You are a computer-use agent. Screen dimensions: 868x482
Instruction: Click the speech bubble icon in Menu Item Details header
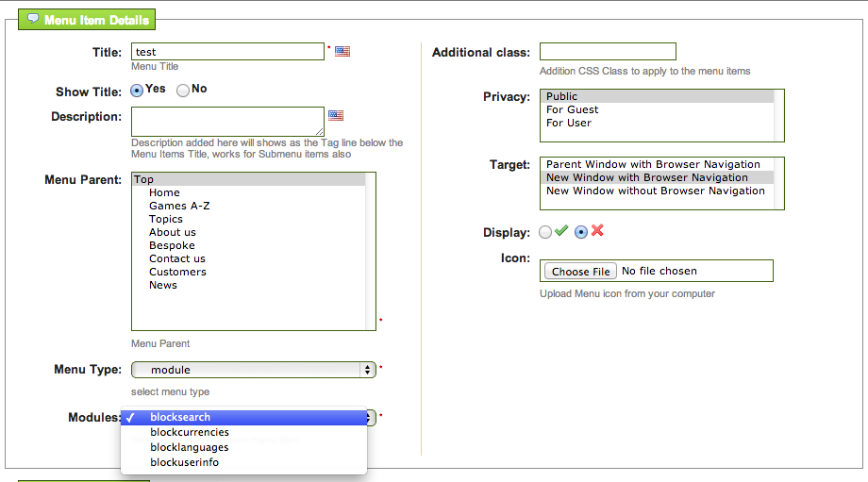33,18
